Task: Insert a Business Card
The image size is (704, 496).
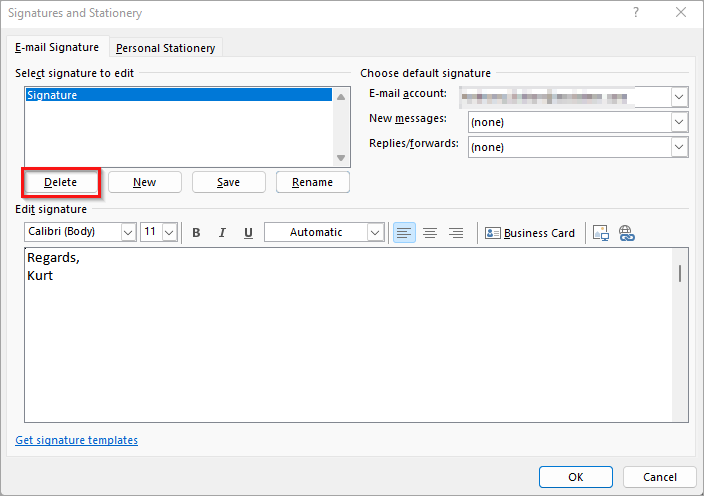Action: [x=530, y=233]
